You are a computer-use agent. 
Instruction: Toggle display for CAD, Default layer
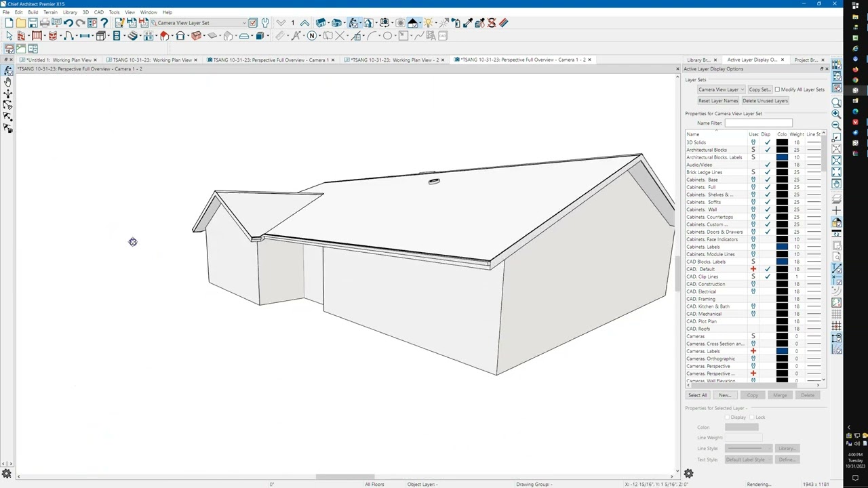[767, 269]
